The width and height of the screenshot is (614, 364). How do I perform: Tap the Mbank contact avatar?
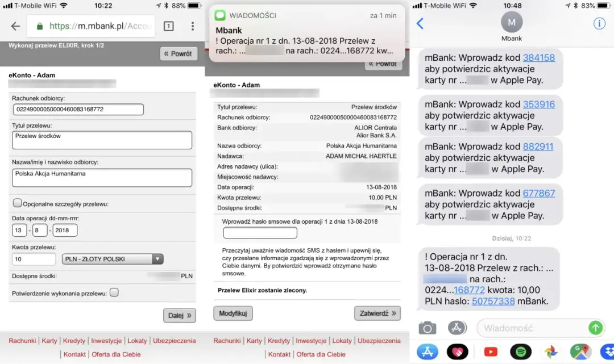tap(511, 21)
